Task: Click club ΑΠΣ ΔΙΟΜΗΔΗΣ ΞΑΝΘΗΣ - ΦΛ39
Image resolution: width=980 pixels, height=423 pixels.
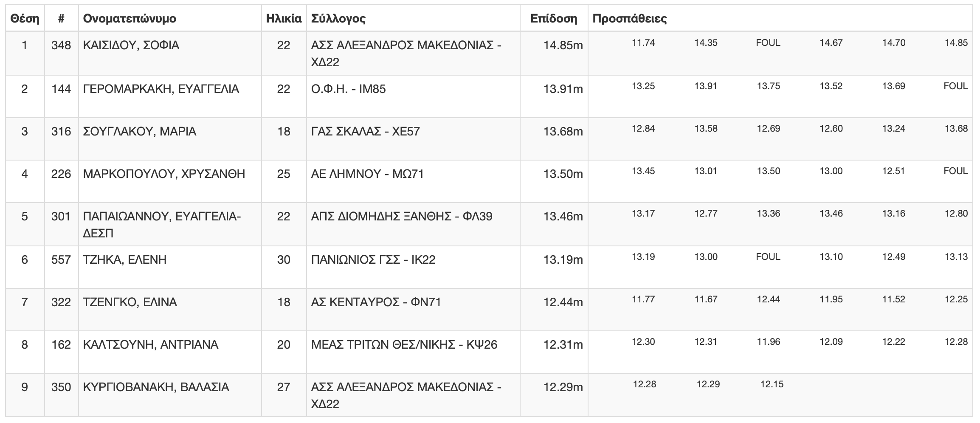Action: 402,216
